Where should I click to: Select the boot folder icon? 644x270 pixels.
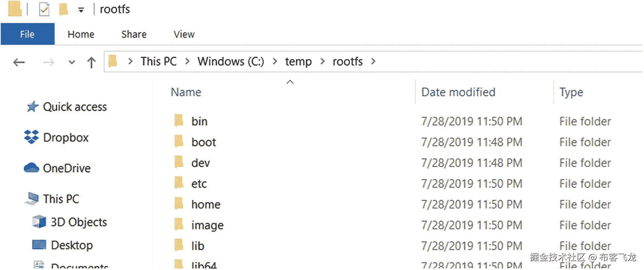point(179,142)
